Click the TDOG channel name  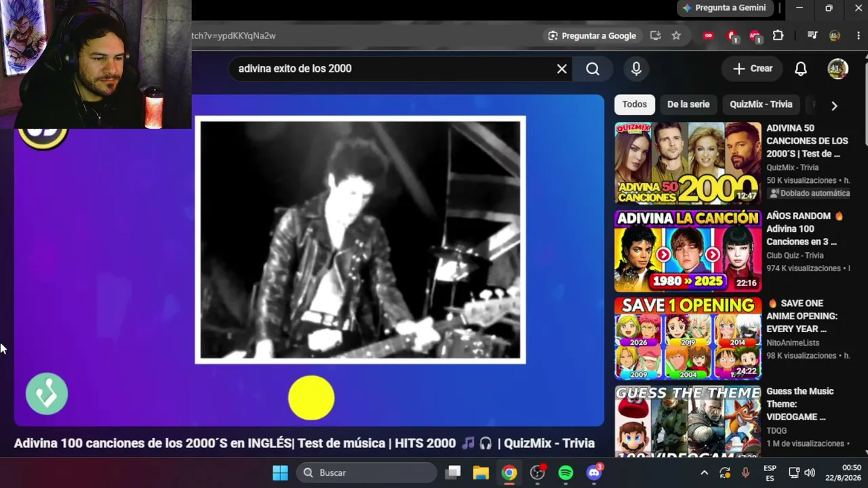(x=776, y=431)
